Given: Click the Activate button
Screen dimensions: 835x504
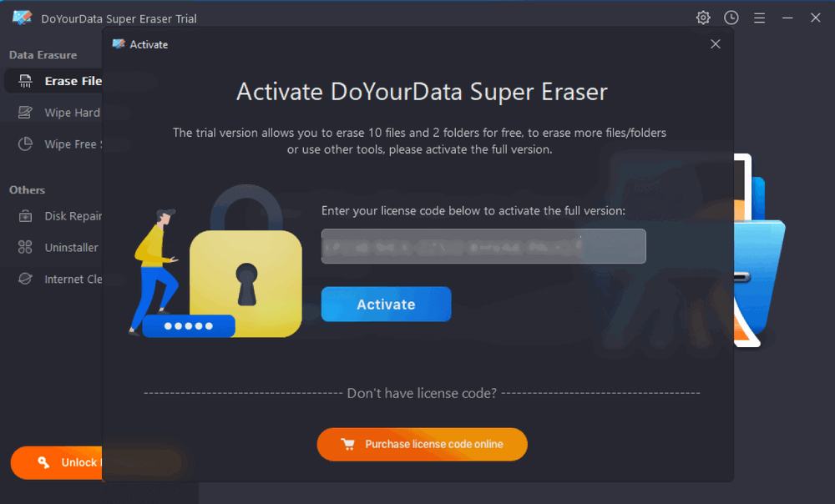Looking at the screenshot, I should tap(386, 304).
